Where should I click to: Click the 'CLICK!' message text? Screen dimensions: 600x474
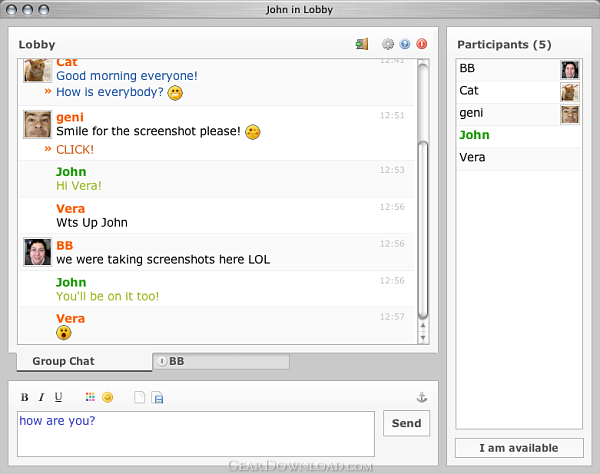(75, 150)
